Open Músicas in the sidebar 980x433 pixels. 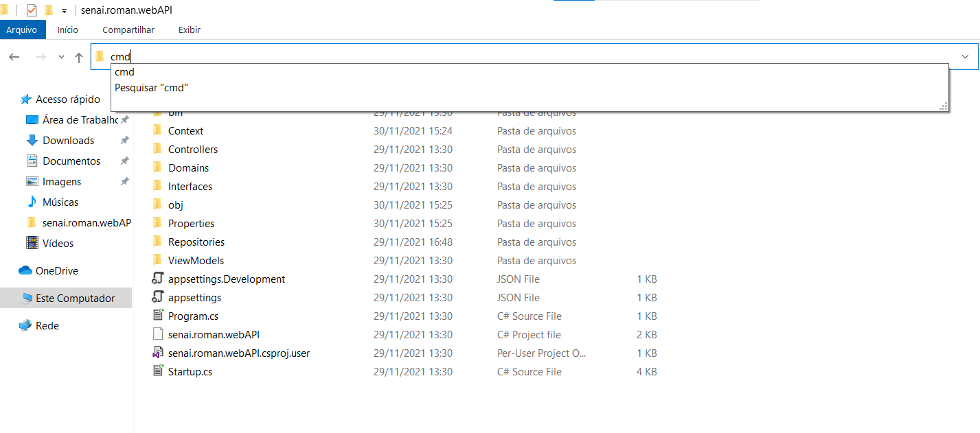[60, 202]
